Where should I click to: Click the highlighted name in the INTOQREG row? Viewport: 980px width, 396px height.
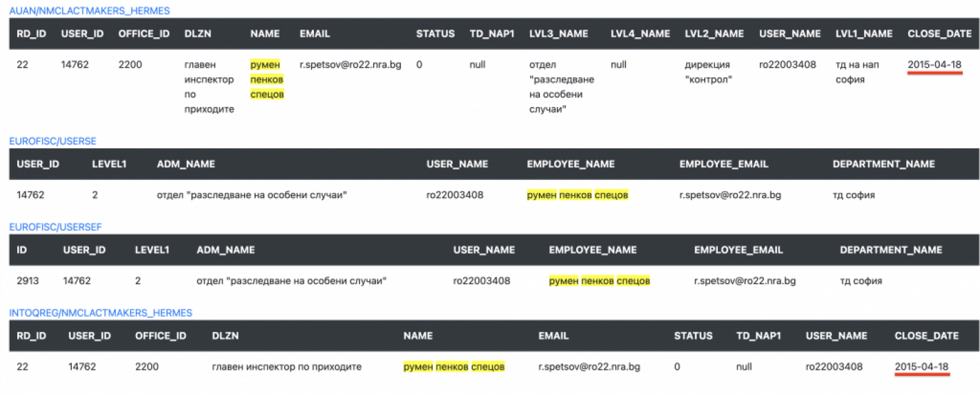pyautogui.click(x=454, y=367)
